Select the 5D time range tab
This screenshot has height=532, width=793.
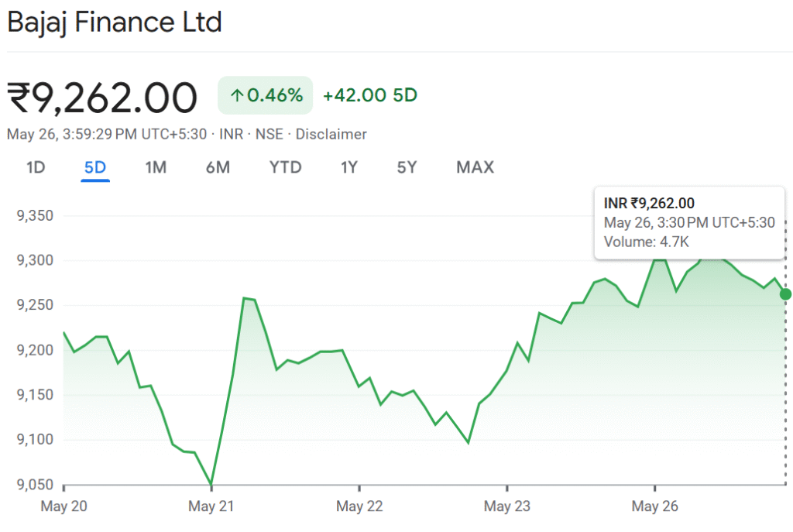(x=95, y=167)
